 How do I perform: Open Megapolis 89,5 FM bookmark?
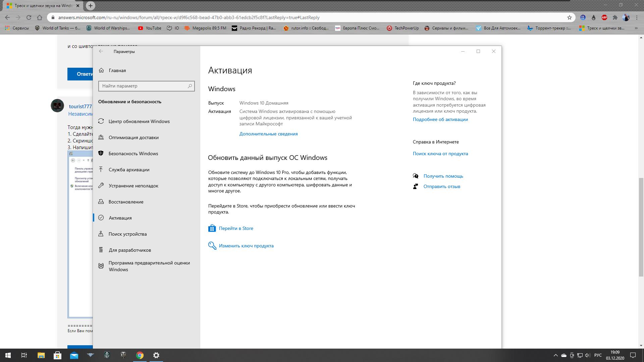tap(205, 28)
